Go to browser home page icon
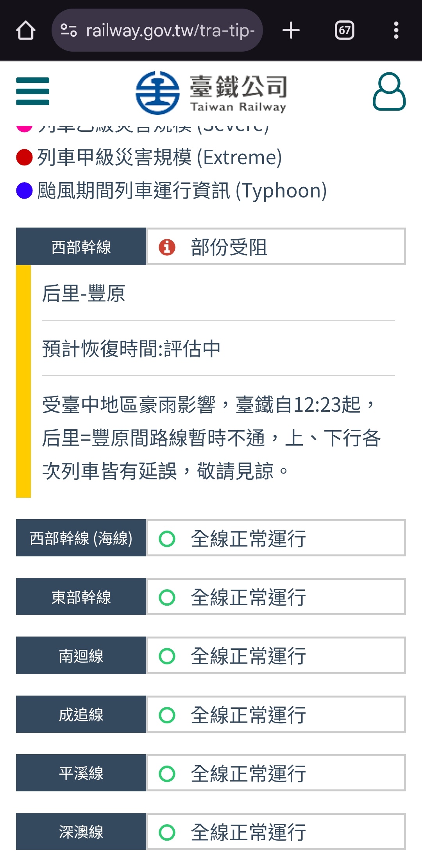Viewport: 422px width, 868px height. pyautogui.click(x=26, y=30)
